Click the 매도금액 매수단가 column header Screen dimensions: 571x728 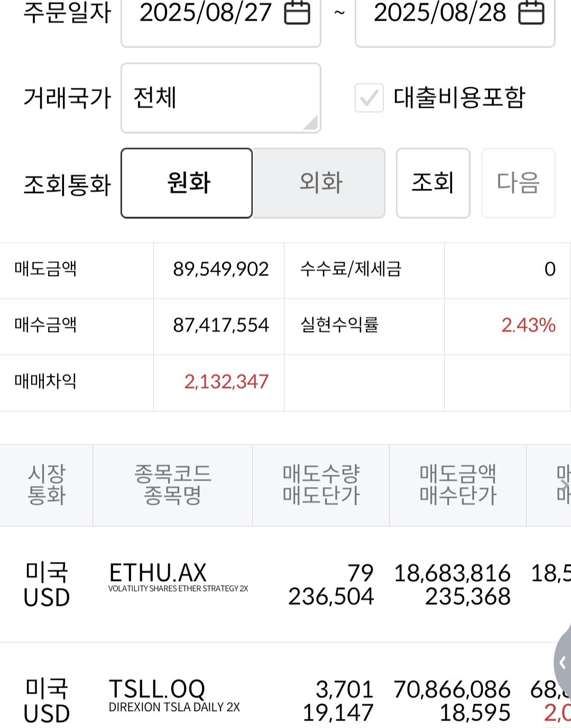pos(458,485)
